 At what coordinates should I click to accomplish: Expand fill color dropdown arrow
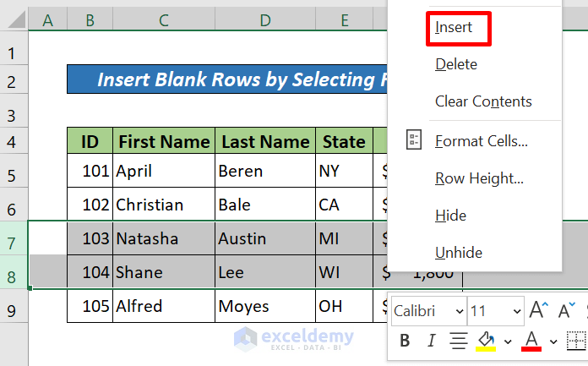click(508, 341)
